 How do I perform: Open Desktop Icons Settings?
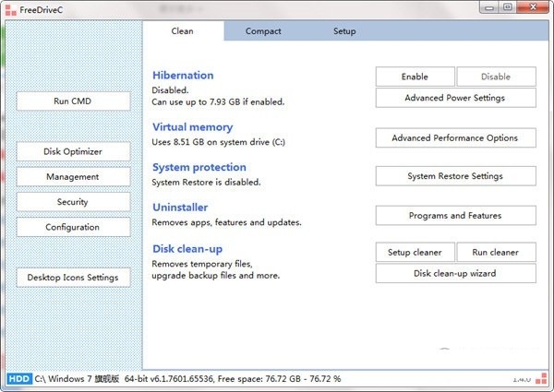(73, 277)
